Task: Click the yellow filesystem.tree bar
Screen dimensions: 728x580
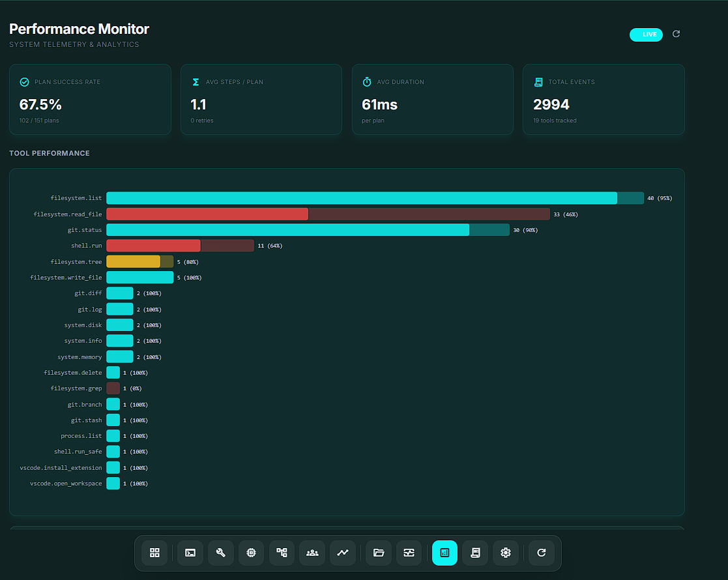Action: [x=133, y=261]
